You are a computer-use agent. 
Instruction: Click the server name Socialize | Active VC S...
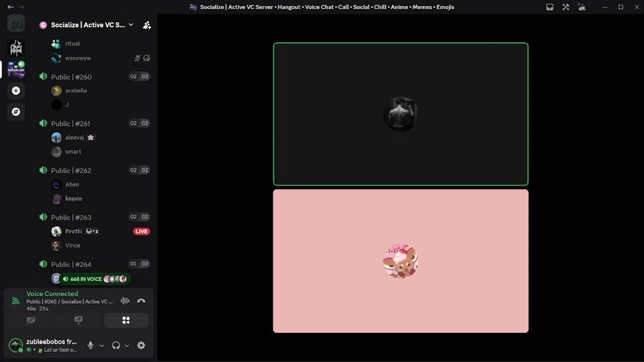pos(88,25)
